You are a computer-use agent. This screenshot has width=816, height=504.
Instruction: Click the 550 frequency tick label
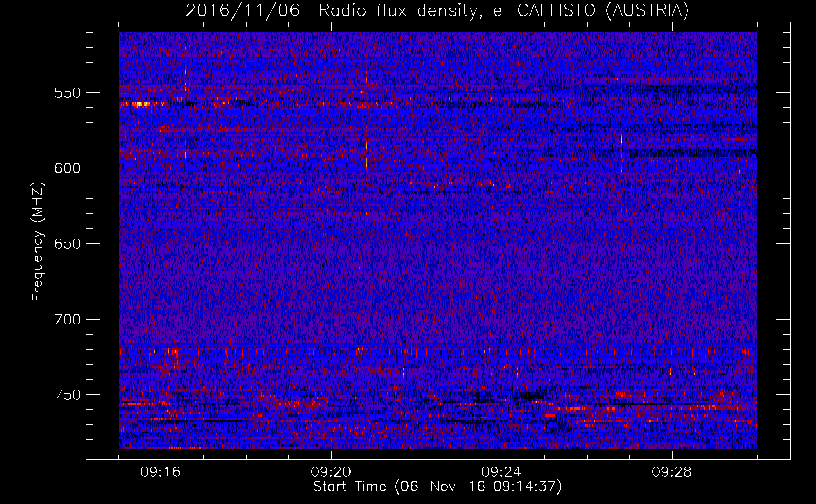(x=68, y=93)
